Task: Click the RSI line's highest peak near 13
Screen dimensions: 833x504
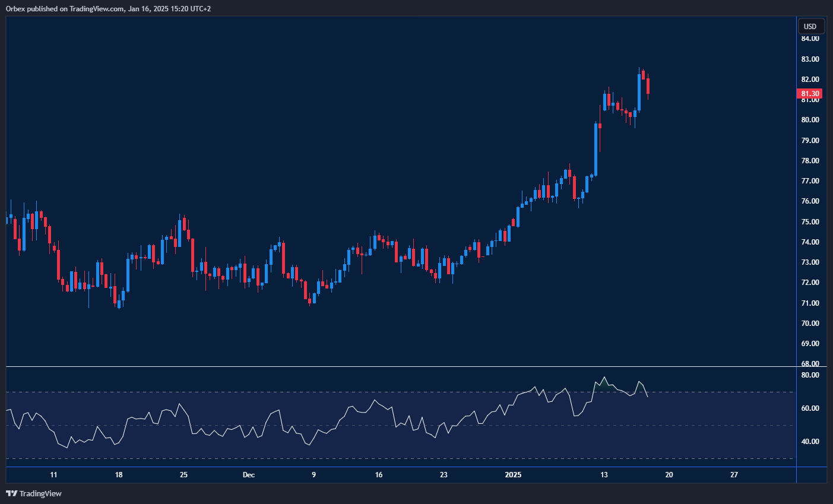Action: (x=604, y=378)
